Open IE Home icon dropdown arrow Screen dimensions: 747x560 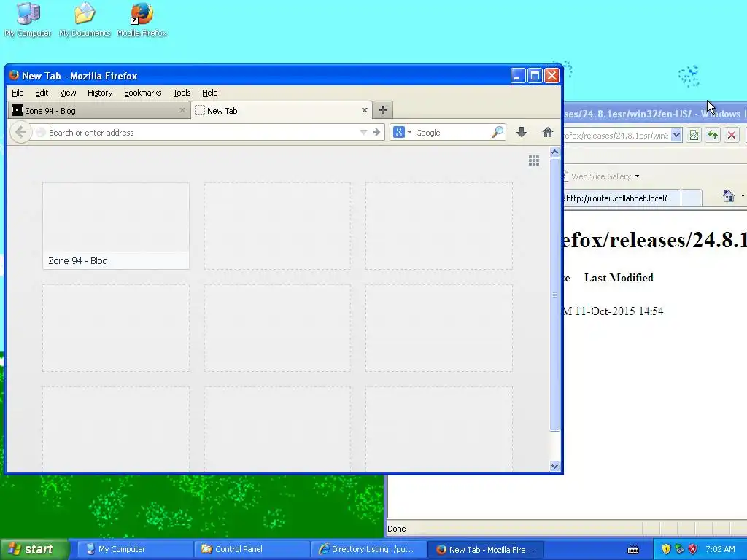pyautogui.click(x=743, y=195)
